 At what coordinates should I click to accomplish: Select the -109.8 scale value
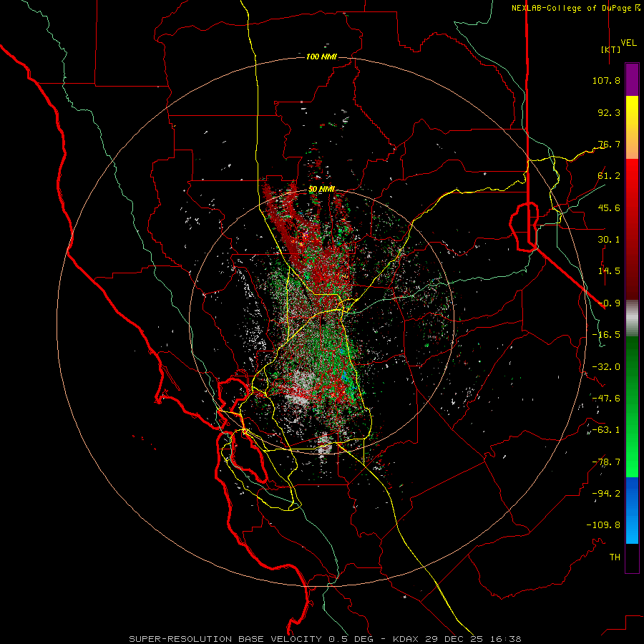click(x=603, y=525)
